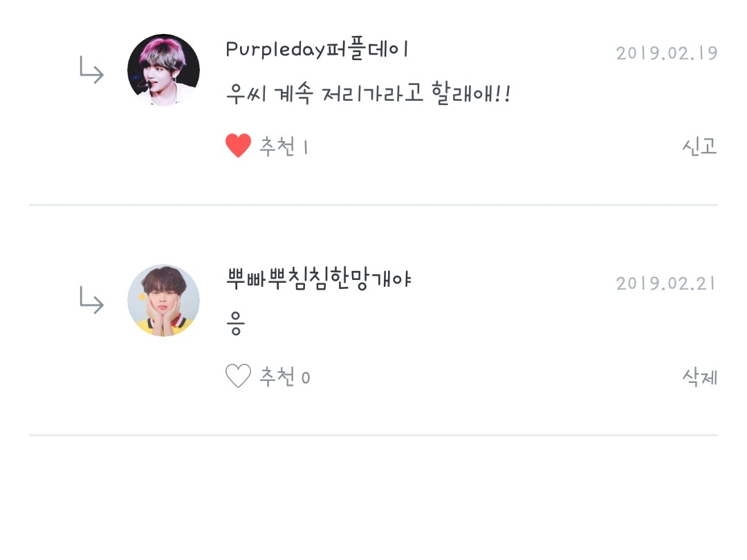Open Purpleday퍼플데이's pink-haired profile picture
The image size is (747, 560).
[163, 70]
